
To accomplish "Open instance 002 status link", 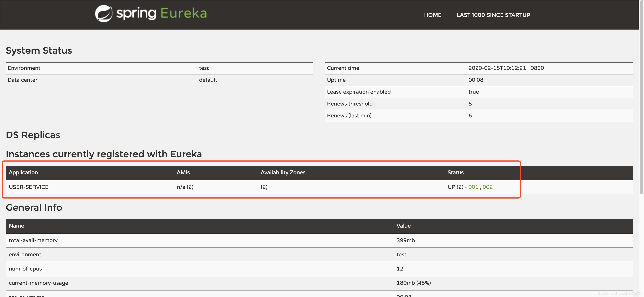I will (x=487, y=187).
